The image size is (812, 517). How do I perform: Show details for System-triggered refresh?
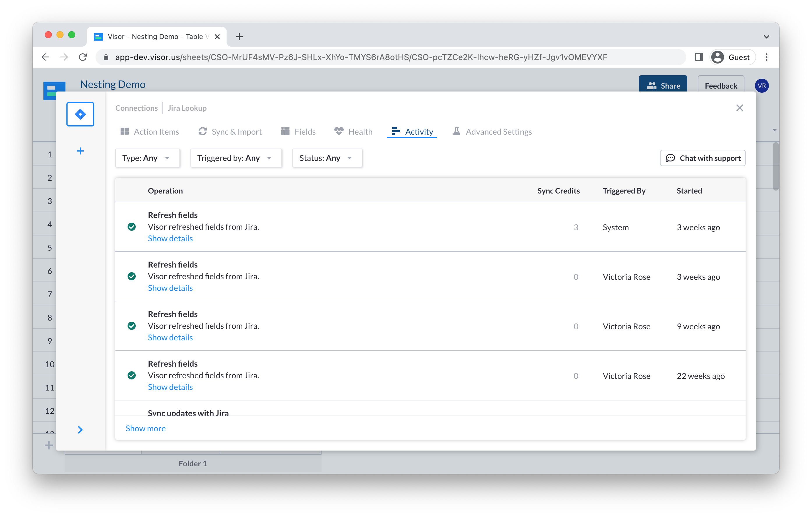point(170,238)
